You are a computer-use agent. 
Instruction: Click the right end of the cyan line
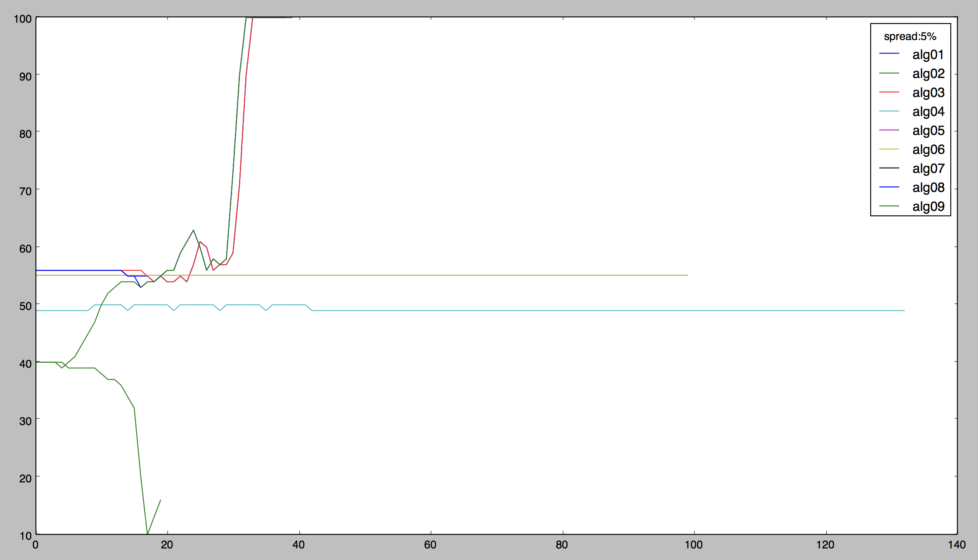pyautogui.click(x=904, y=310)
